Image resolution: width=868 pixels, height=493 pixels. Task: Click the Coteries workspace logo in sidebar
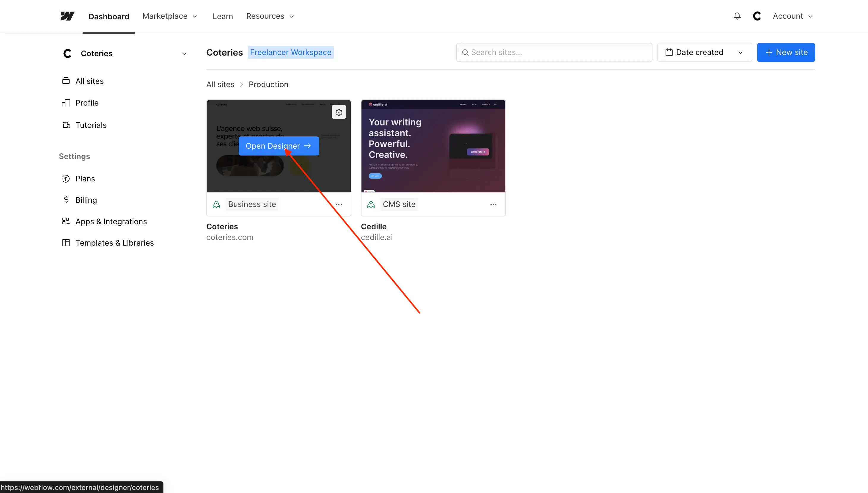point(67,54)
